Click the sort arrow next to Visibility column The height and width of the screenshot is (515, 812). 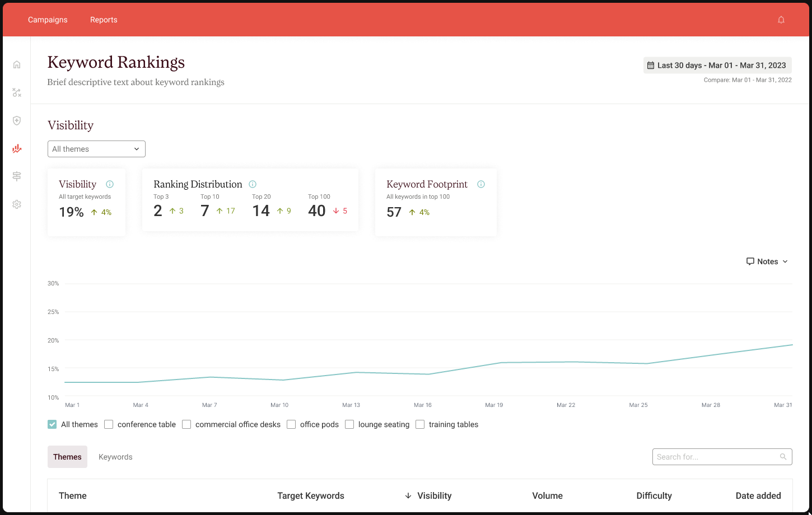coord(408,495)
